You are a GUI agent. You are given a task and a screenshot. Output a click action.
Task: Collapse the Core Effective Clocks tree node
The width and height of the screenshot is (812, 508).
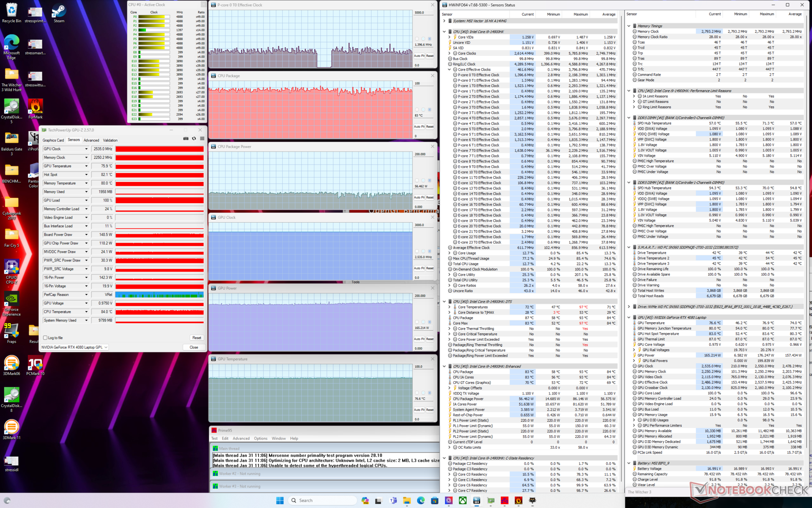click(x=449, y=69)
